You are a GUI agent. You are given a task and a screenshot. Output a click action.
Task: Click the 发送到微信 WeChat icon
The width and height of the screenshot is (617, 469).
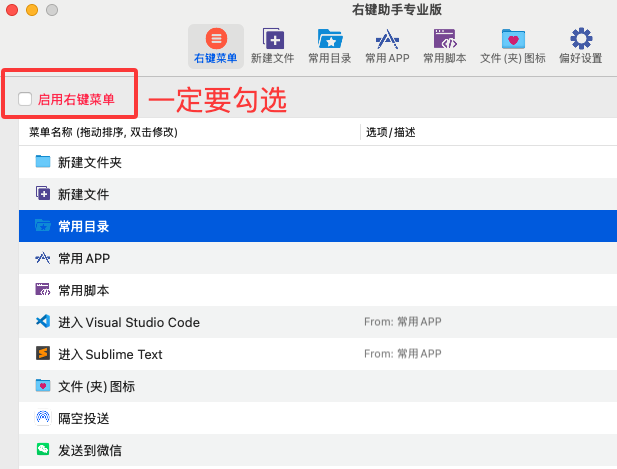(x=43, y=450)
